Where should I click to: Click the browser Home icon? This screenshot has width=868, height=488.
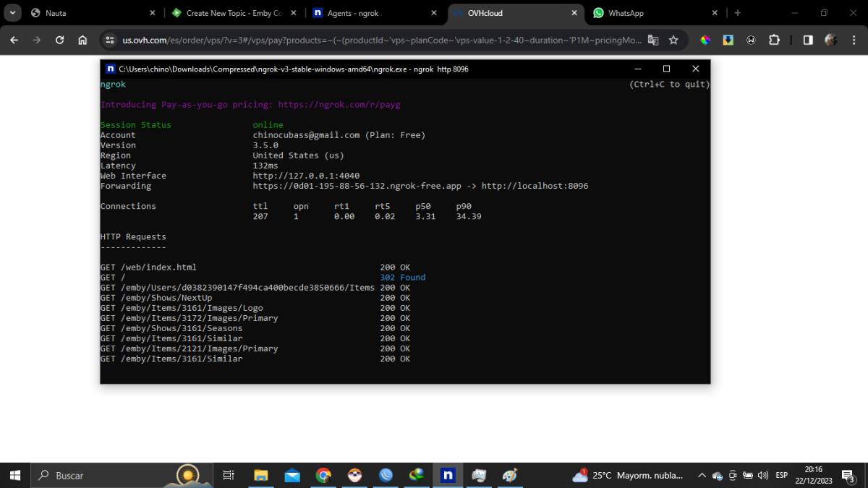tap(82, 40)
